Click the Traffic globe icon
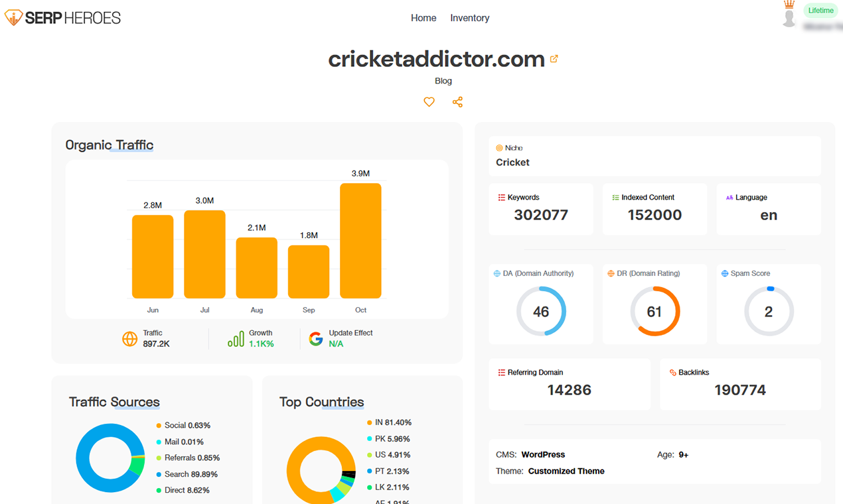Screen dimensions: 843x504 coord(130,339)
